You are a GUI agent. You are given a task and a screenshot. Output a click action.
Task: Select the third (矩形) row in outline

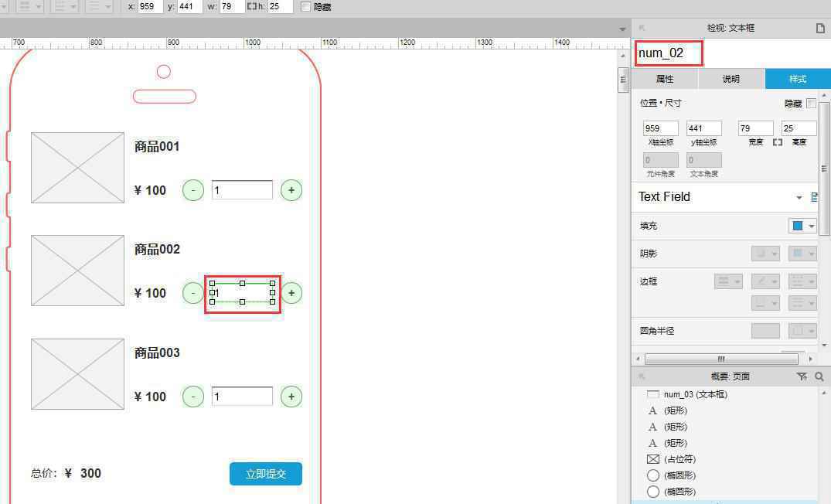click(x=669, y=442)
